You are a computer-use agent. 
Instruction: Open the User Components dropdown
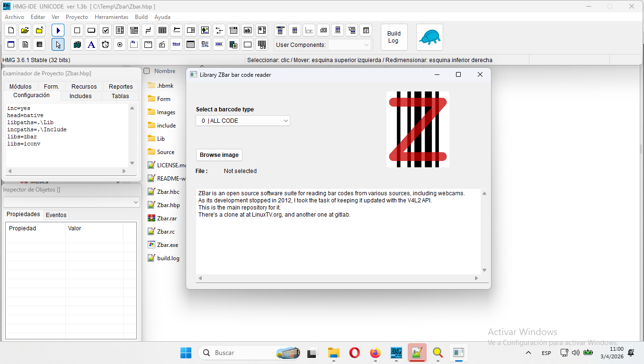click(350, 45)
